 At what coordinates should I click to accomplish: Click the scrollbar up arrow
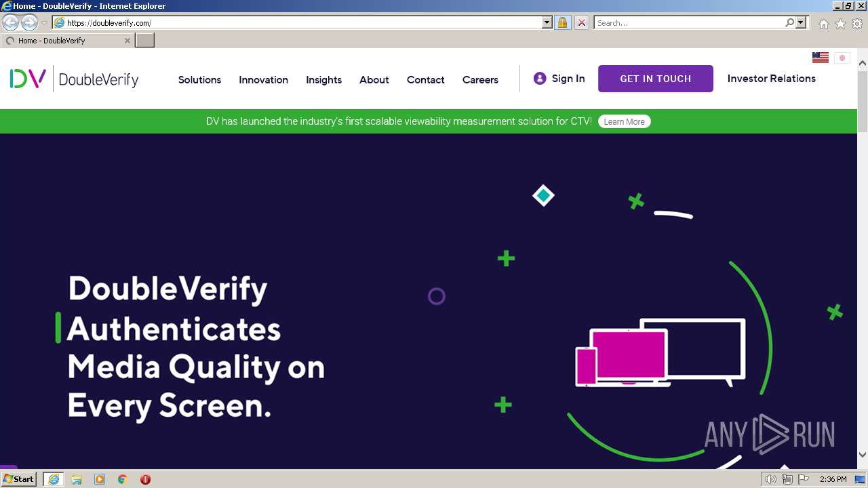coord(863,63)
